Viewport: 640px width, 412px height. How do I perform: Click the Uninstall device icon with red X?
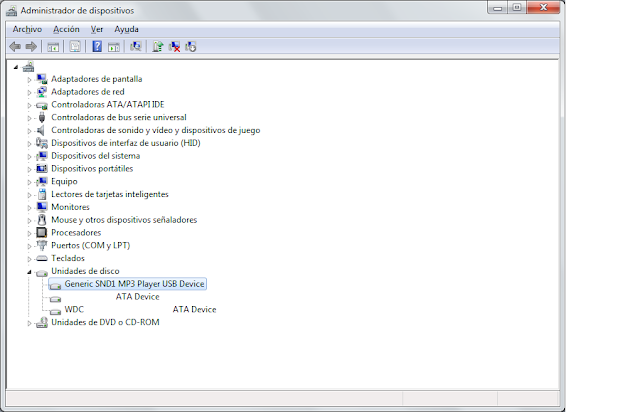(x=175, y=47)
